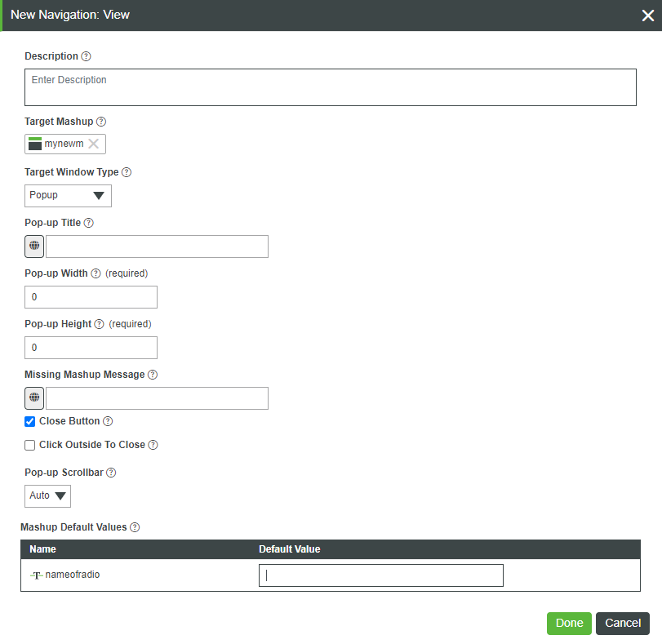The width and height of the screenshot is (662, 644).
Task: Click help icon next to Description
Action: pos(86,56)
